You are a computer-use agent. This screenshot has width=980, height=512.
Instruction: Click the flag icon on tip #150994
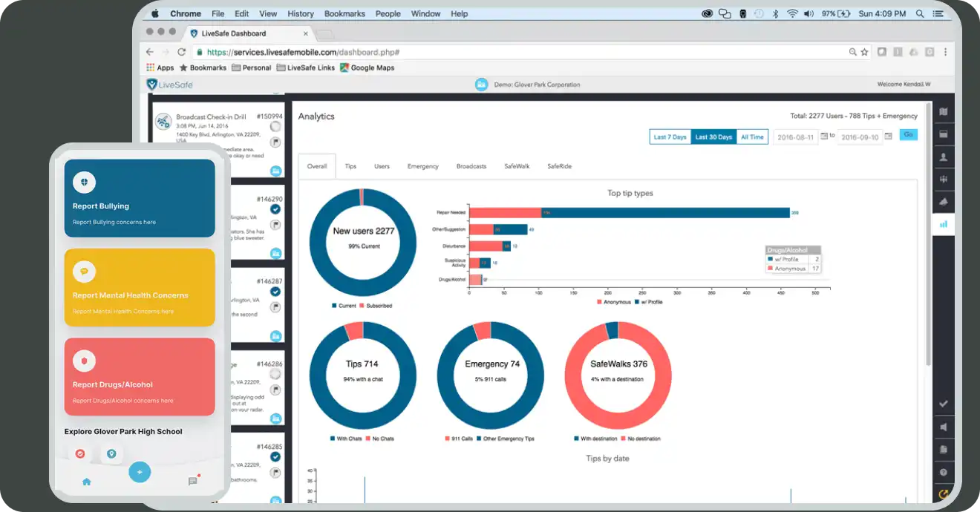[x=275, y=142]
